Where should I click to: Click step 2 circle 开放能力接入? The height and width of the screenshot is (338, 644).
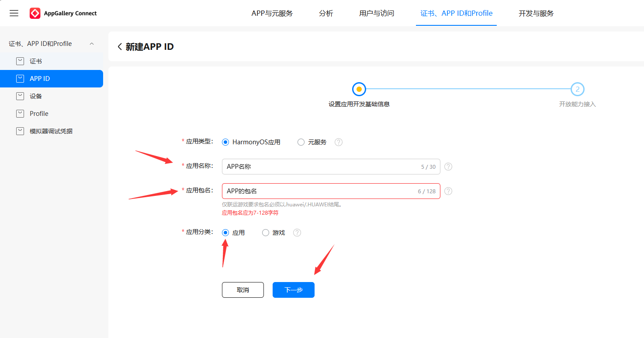click(x=578, y=89)
